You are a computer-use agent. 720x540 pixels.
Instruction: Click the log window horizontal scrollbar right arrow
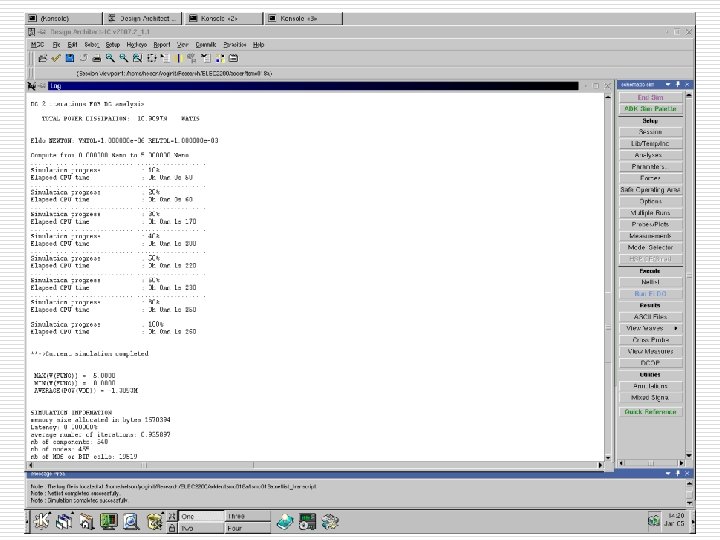[600, 465]
